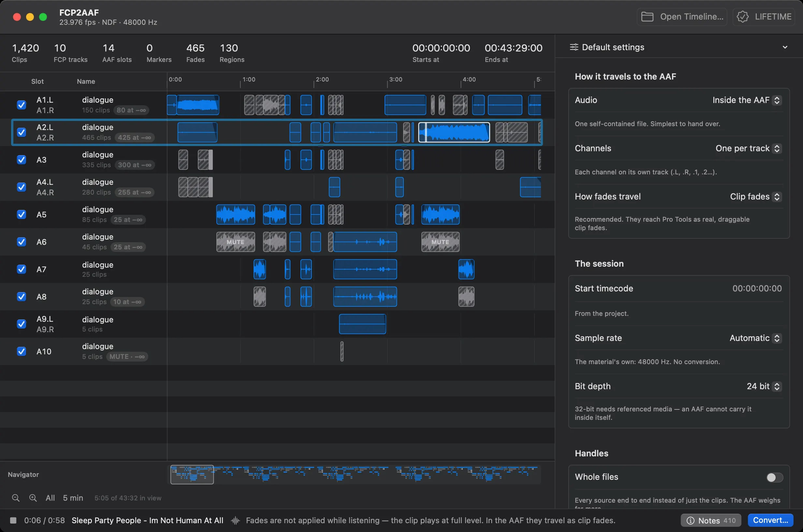Click the '25 clips' text under A7
Viewport: 803px width, 532px height.
coord(94,274)
